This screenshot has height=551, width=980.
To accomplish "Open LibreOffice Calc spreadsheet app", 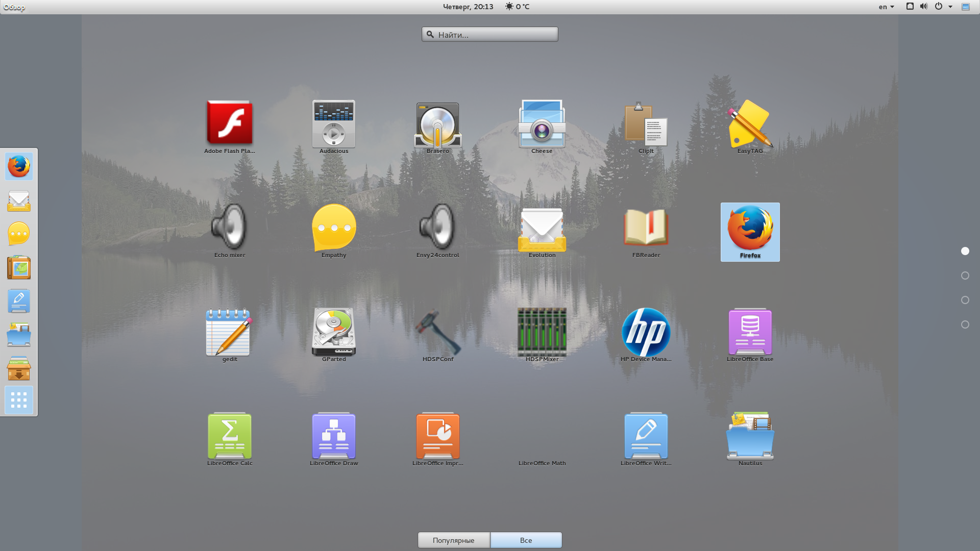I will (x=230, y=436).
